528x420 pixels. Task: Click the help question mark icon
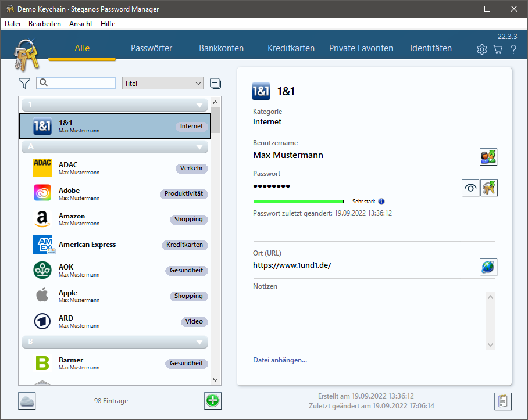point(513,49)
